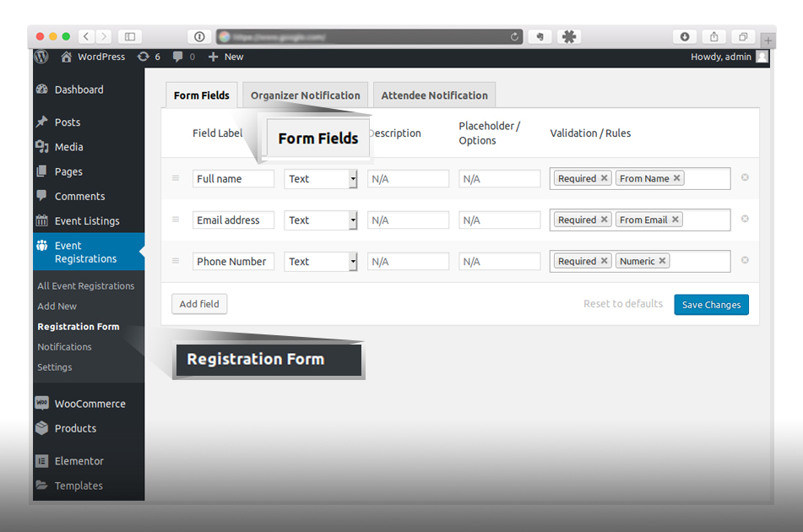The height and width of the screenshot is (532, 803).
Task: Open Registration Form submenu item
Action: point(79,327)
